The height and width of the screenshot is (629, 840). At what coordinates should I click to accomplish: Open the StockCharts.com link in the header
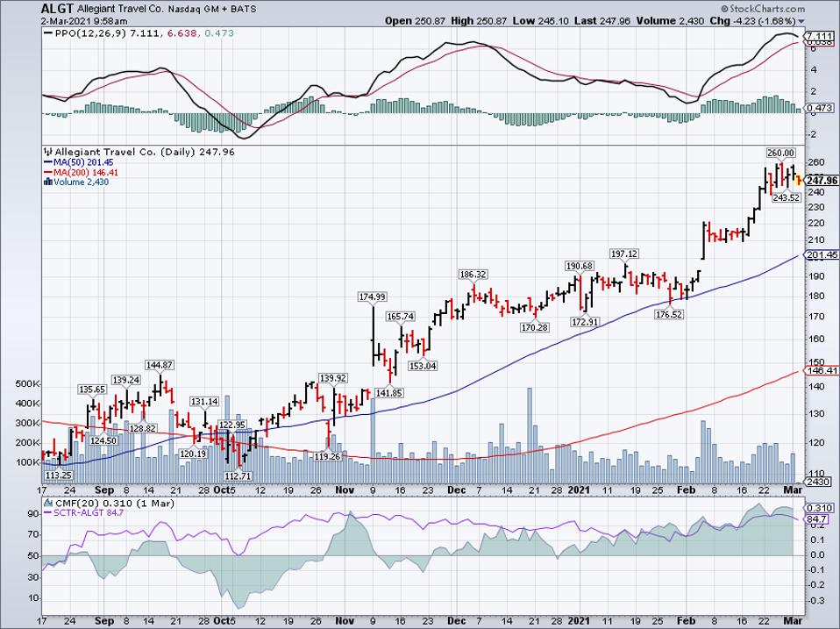[x=763, y=9]
